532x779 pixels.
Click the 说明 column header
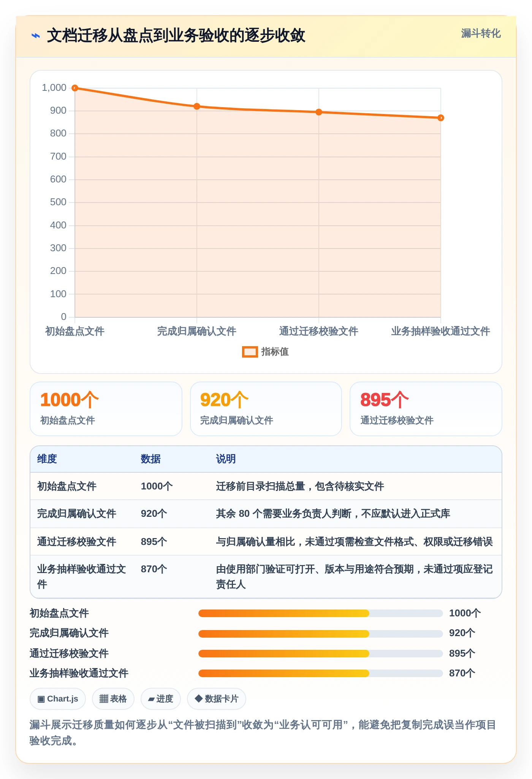pyautogui.click(x=226, y=459)
